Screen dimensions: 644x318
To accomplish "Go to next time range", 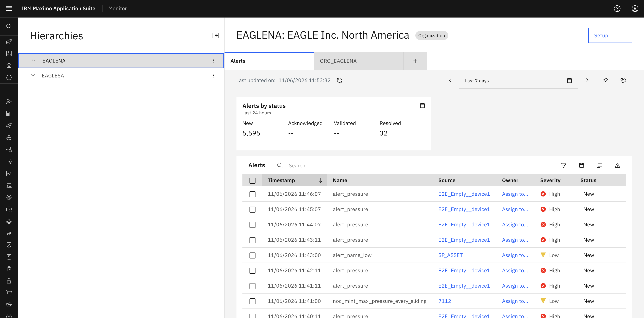I will [587, 80].
